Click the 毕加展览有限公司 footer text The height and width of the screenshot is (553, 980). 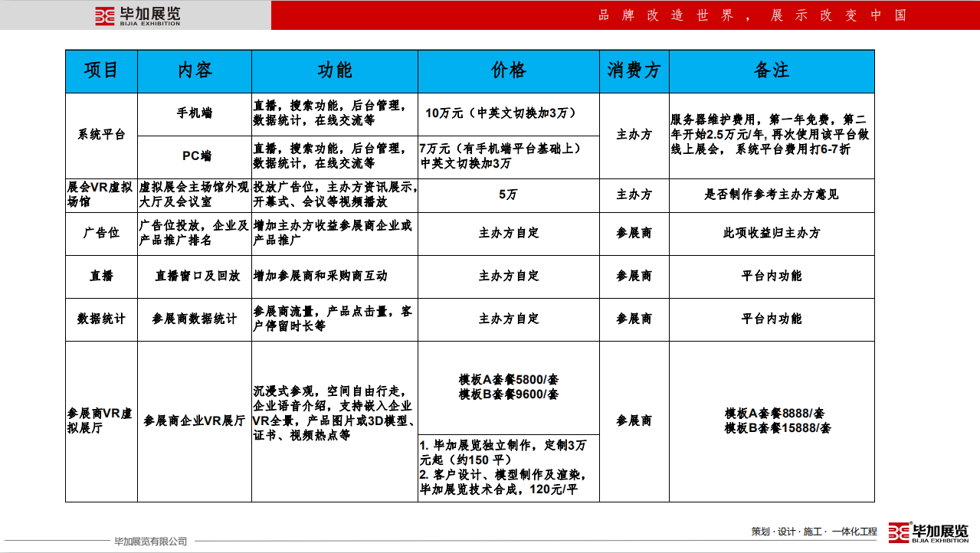(150, 542)
